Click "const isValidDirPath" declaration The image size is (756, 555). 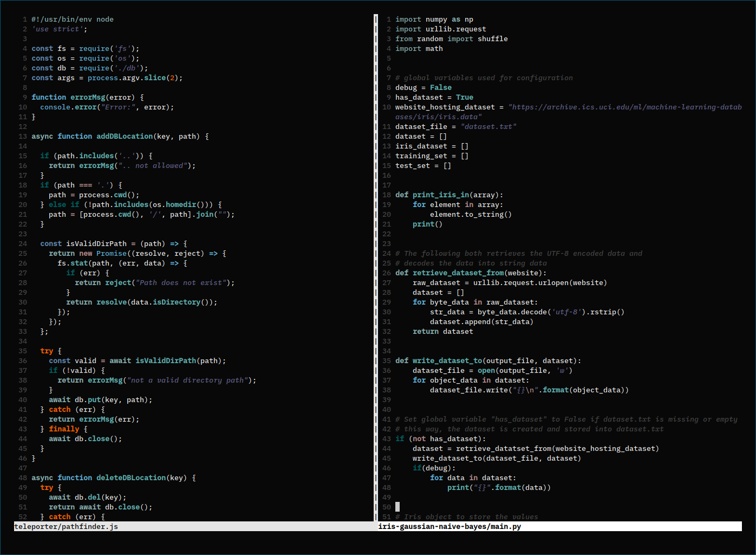83,244
